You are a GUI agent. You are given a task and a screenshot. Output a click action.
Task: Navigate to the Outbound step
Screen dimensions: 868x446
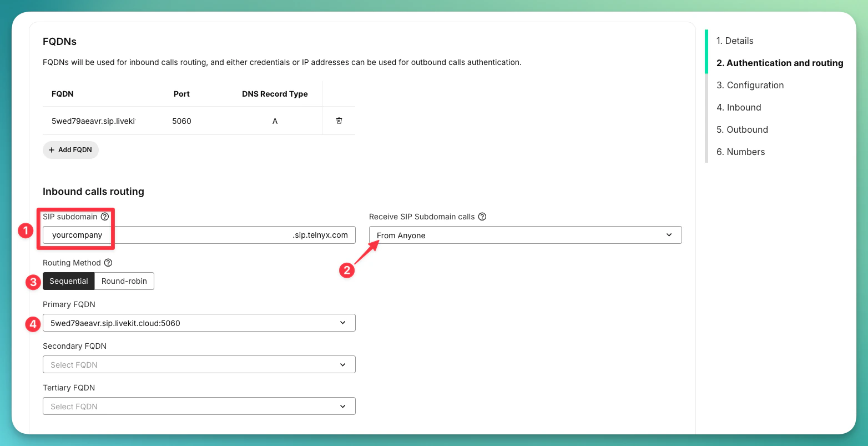coord(742,129)
